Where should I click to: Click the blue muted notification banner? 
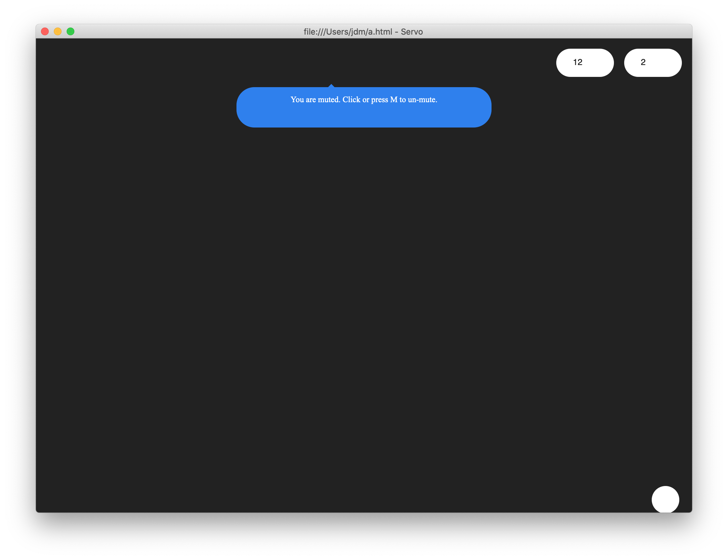coord(364,107)
